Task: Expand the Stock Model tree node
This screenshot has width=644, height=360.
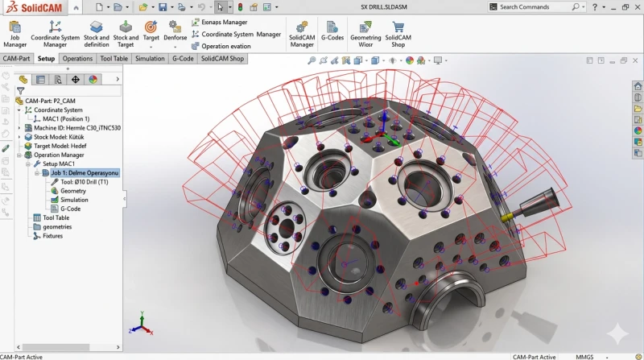Action: (19, 137)
